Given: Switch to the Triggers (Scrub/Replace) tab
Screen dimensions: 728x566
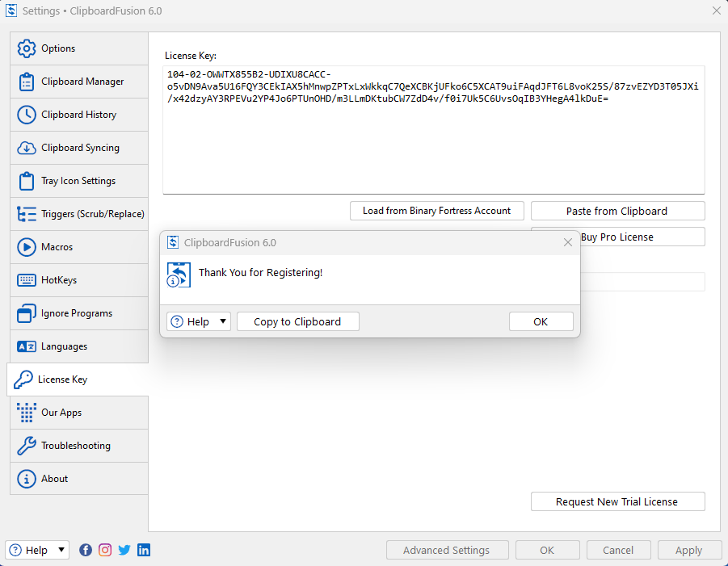Looking at the screenshot, I should (79, 214).
